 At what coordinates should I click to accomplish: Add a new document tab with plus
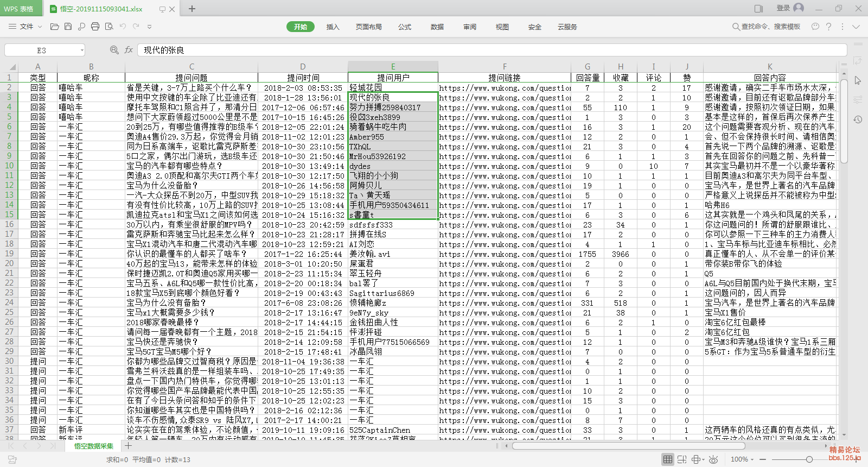tap(192, 9)
